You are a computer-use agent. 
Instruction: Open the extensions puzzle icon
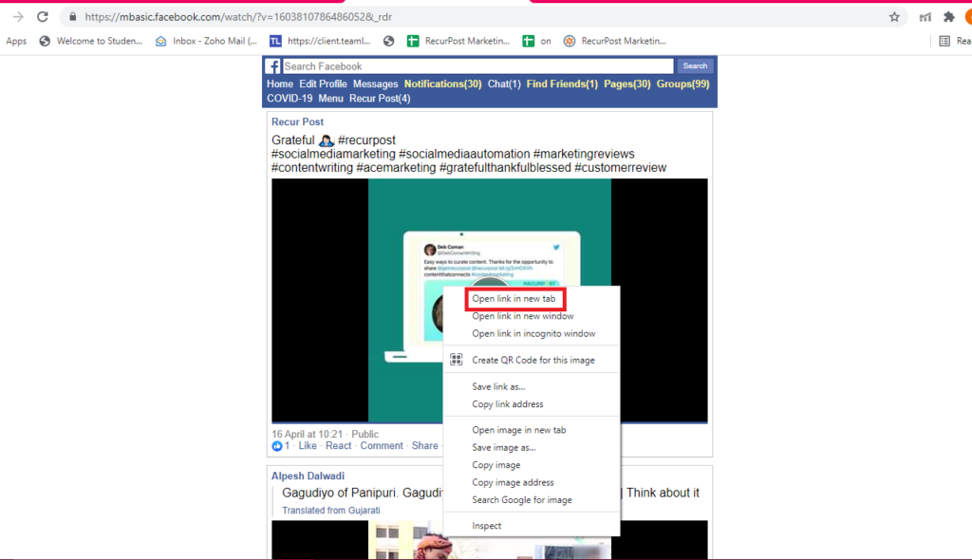tap(948, 17)
